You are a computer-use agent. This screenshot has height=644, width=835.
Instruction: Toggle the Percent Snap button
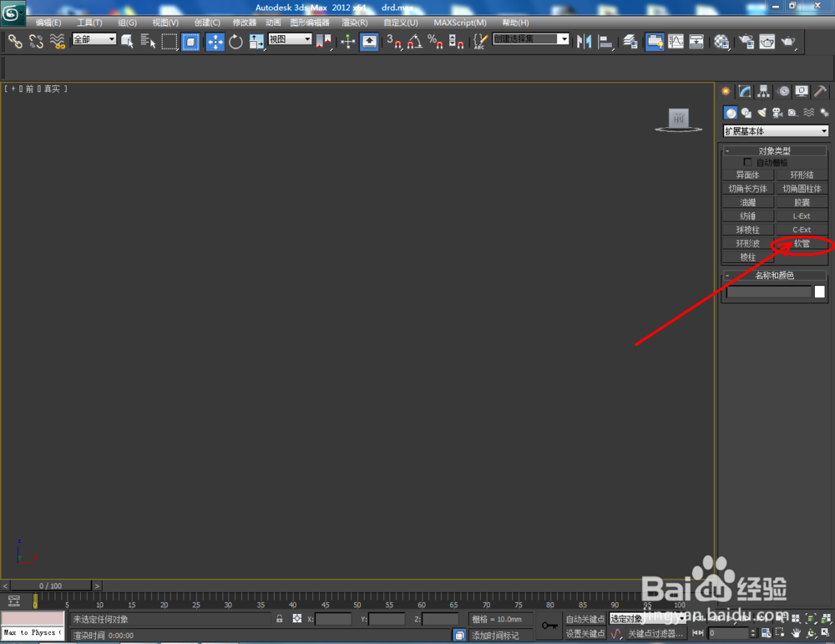(x=436, y=42)
